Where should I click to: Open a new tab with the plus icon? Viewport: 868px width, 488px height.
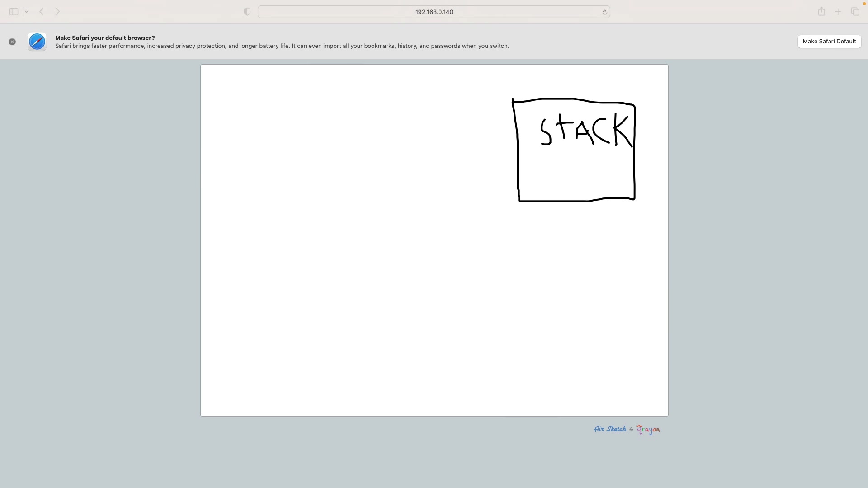click(838, 12)
